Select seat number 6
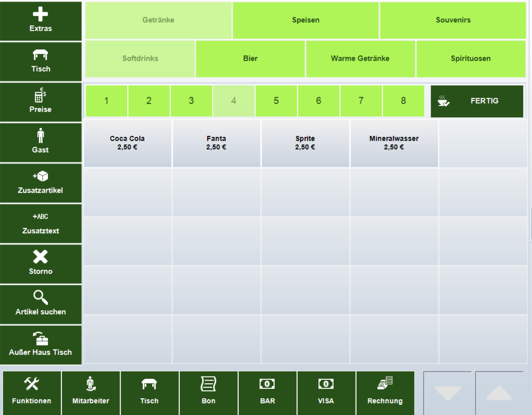This screenshot has height=415, width=532. tap(319, 101)
